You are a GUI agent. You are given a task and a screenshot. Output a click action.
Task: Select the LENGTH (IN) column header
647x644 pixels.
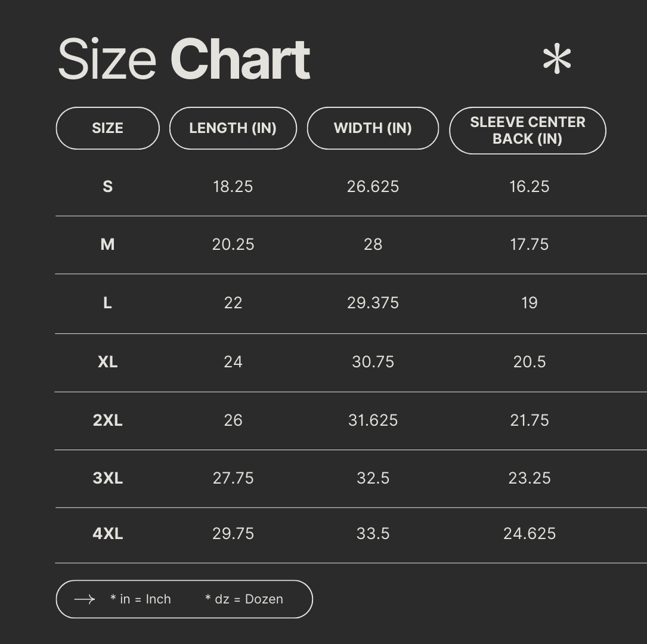click(x=233, y=128)
